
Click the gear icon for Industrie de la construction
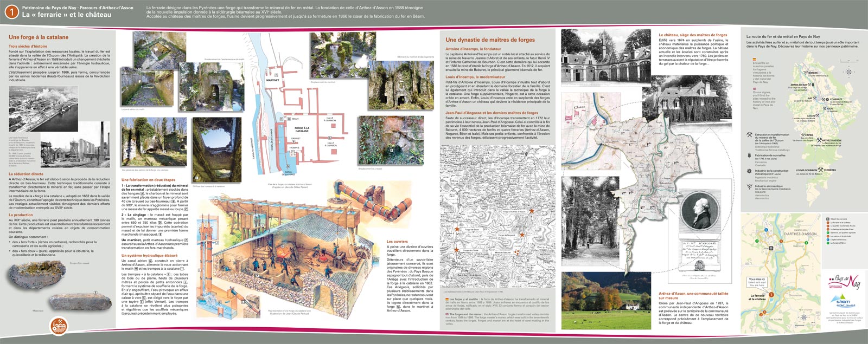coord(749,171)
